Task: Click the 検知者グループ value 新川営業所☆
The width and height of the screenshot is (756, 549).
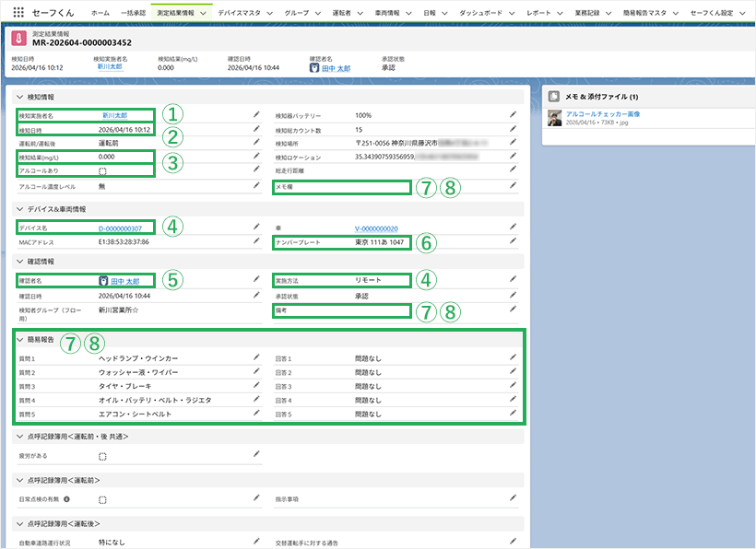Action: pos(119,310)
